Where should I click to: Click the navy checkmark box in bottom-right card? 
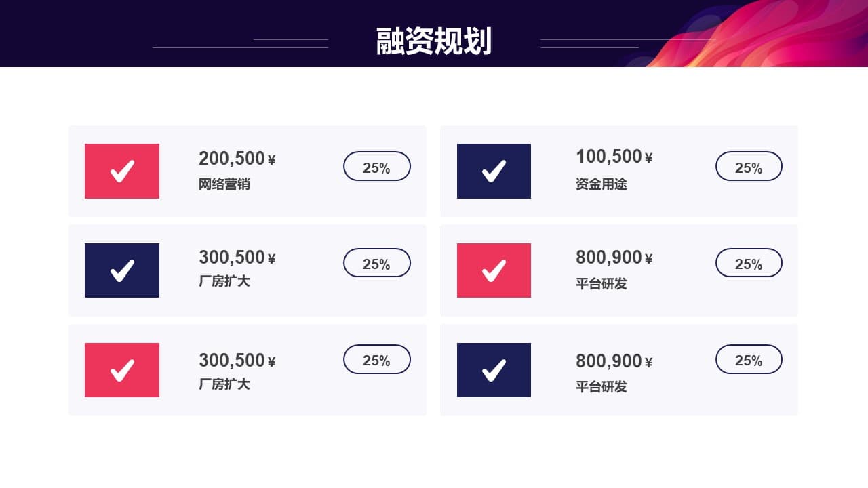(x=494, y=370)
